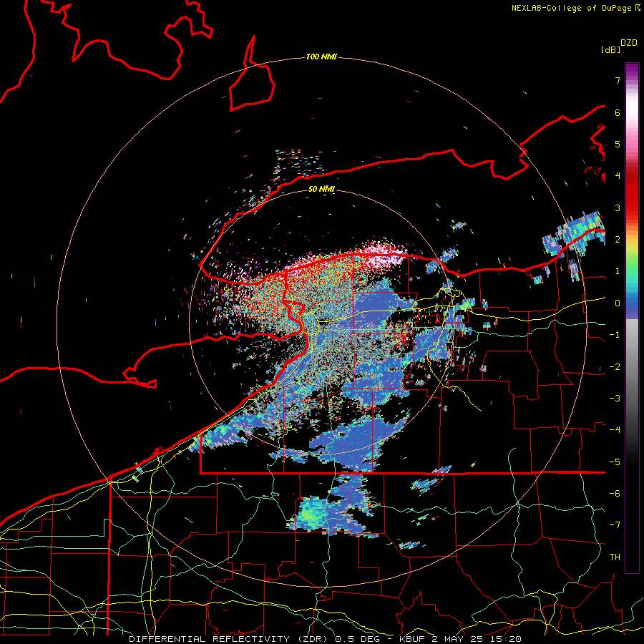Screen dimensions: 644x644
Task: Click the 3 dB red color scale mark
Action: (x=618, y=208)
